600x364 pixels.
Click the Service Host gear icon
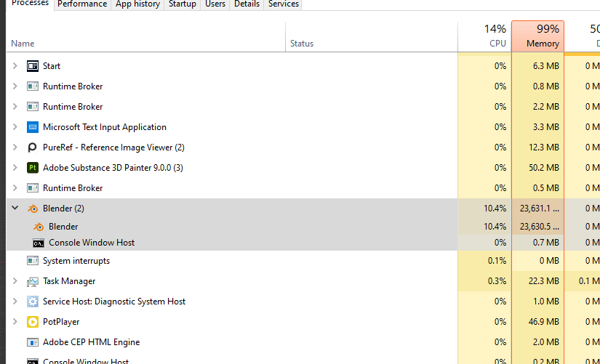[x=33, y=302]
